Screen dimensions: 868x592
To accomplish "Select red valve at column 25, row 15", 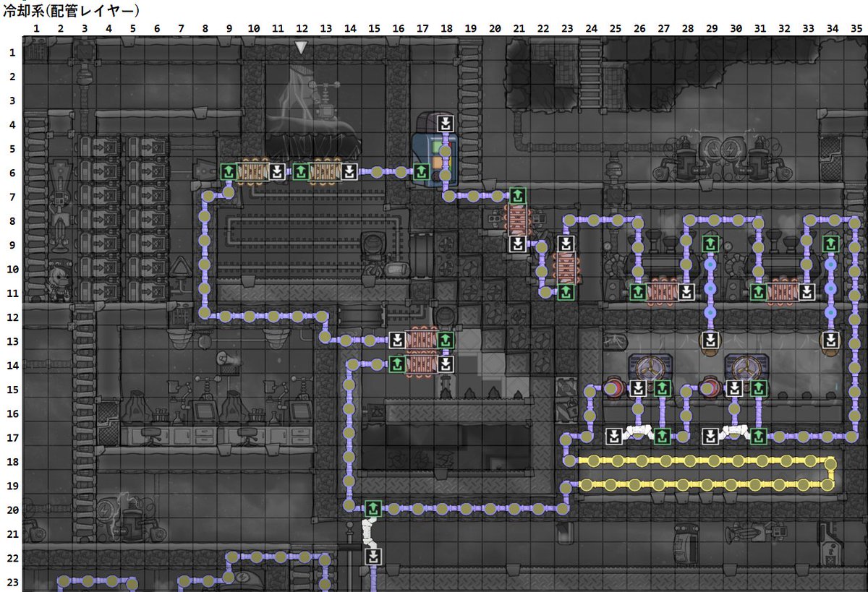I will point(614,389).
